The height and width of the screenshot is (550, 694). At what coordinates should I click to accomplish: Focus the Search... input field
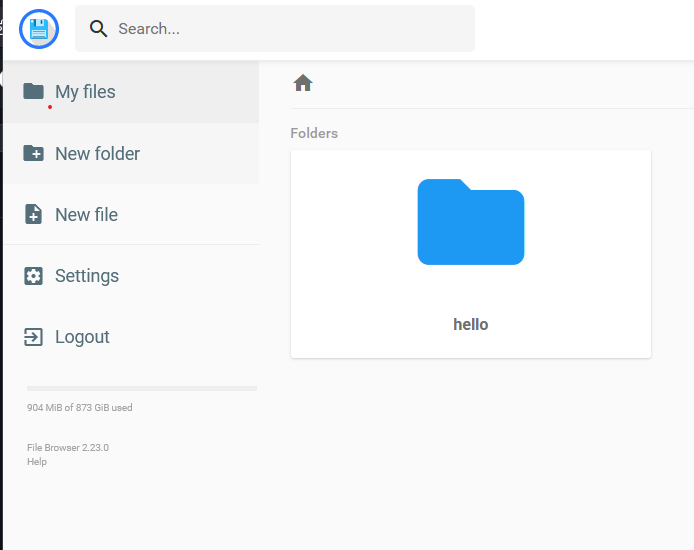pyautogui.click(x=275, y=29)
